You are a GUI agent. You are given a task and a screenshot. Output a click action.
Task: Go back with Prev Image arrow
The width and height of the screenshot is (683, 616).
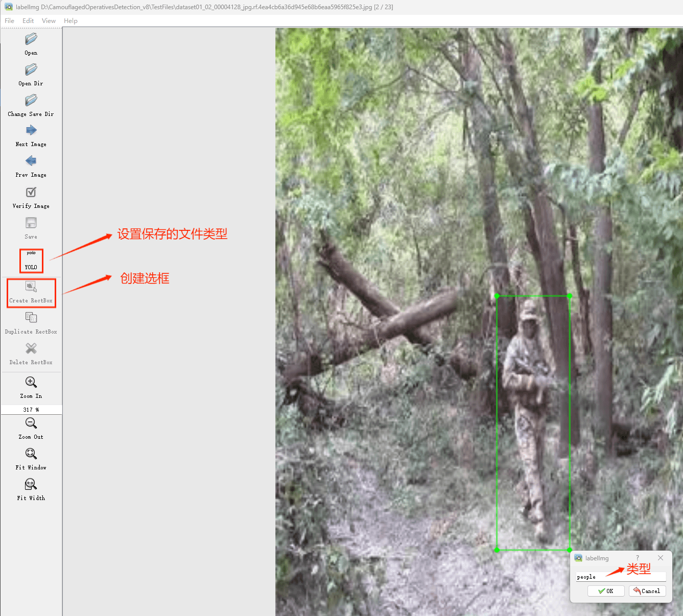point(31,161)
